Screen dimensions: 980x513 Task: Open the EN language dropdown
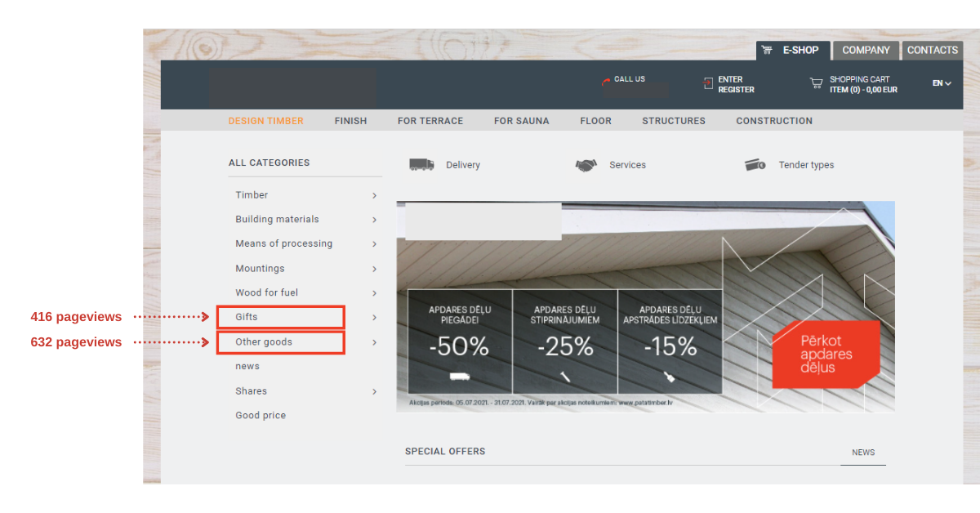[x=940, y=83]
